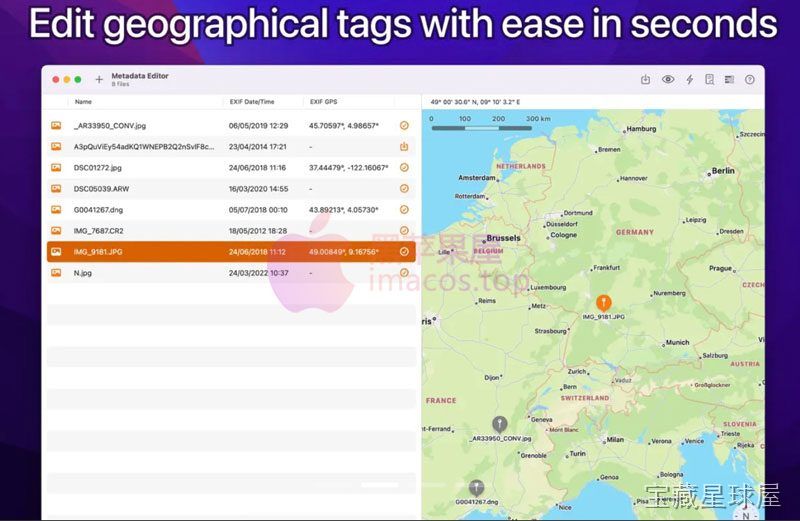Viewport: 800px width, 521px height.
Task: Click status checkmark for IMG_9181.JPG row
Action: (404, 252)
